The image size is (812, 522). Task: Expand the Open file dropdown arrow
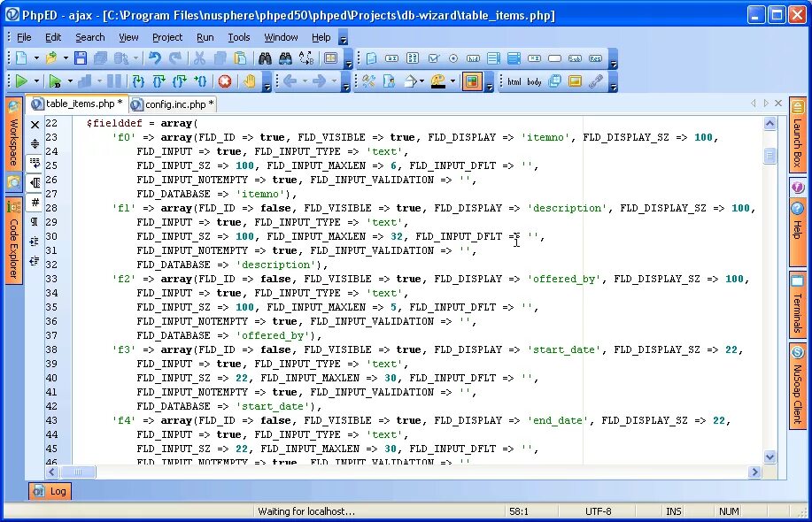coord(66,58)
